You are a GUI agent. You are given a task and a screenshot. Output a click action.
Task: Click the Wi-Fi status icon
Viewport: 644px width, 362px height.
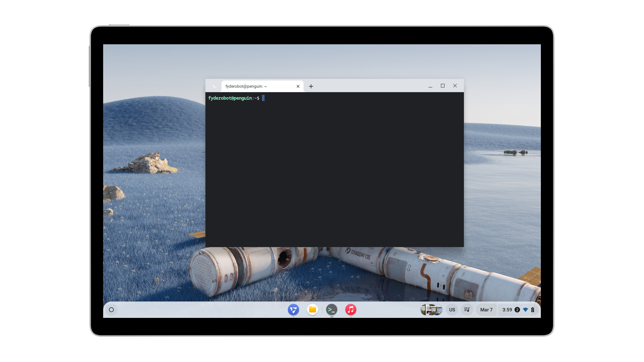click(525, 310)
